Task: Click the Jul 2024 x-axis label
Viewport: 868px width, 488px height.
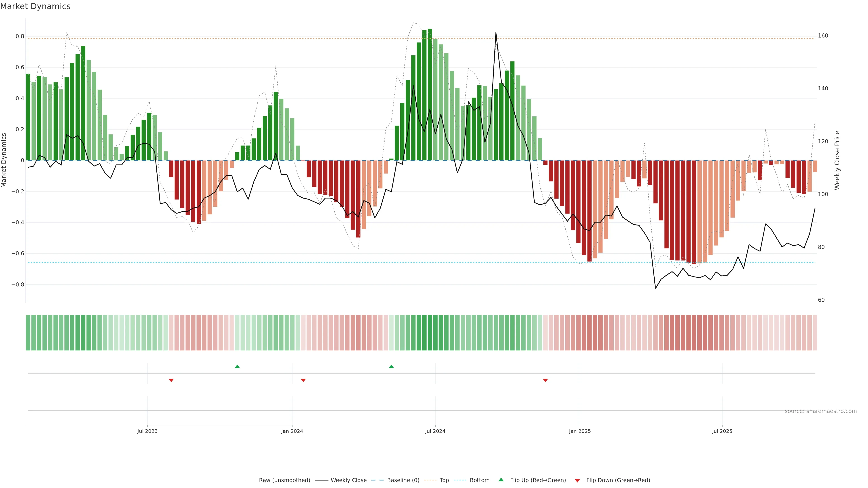Action: click(x=435, y=431)
